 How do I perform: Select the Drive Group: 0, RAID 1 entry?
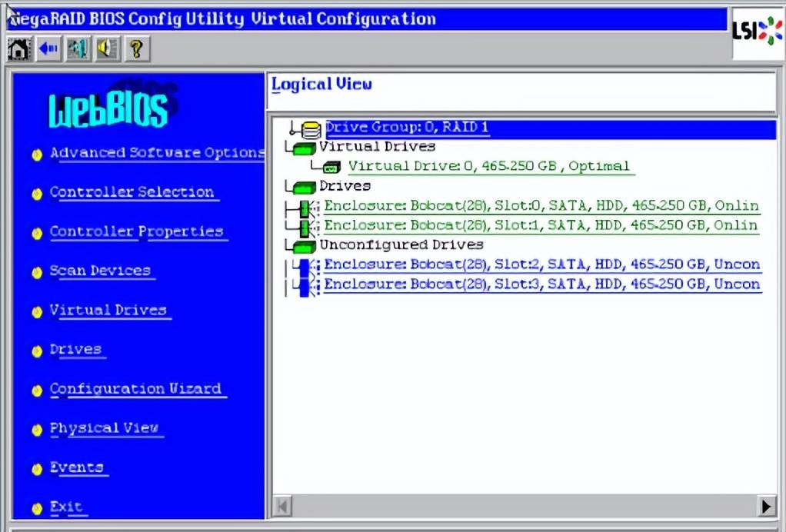tap(408, 128)
